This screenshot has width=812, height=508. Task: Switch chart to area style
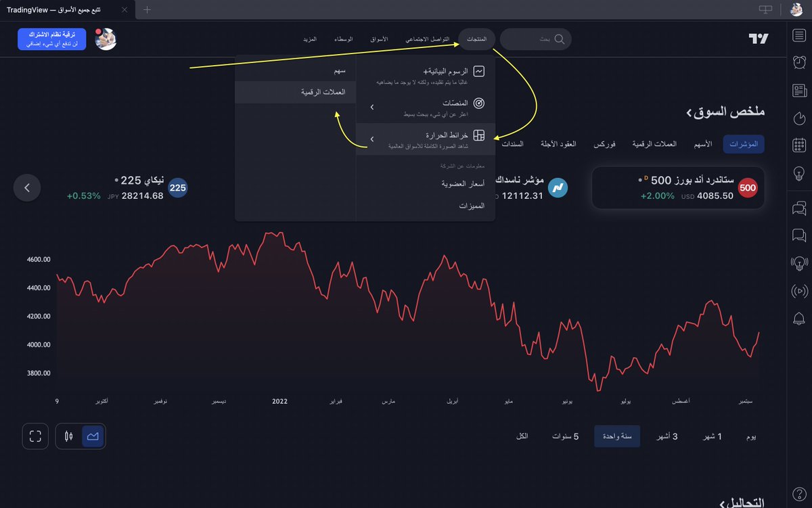point(93,436)
